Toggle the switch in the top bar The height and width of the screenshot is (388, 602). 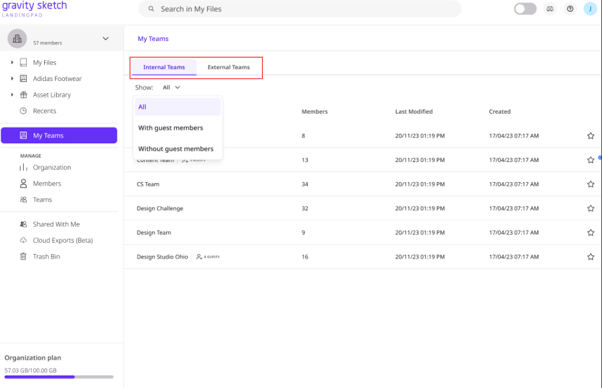click(x=525, y=9)
